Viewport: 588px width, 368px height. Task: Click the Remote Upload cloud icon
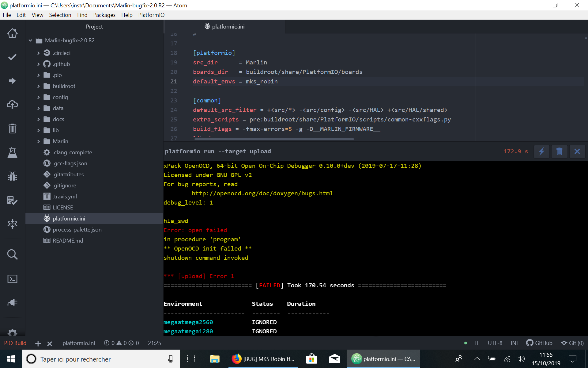pyautogui.click(x=12, y=105)
